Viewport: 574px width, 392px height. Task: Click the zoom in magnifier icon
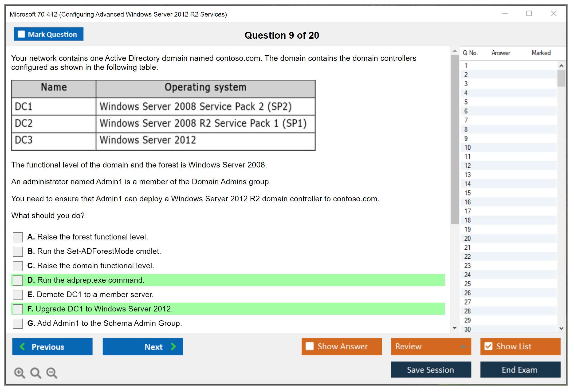click(x=19, y=373)
